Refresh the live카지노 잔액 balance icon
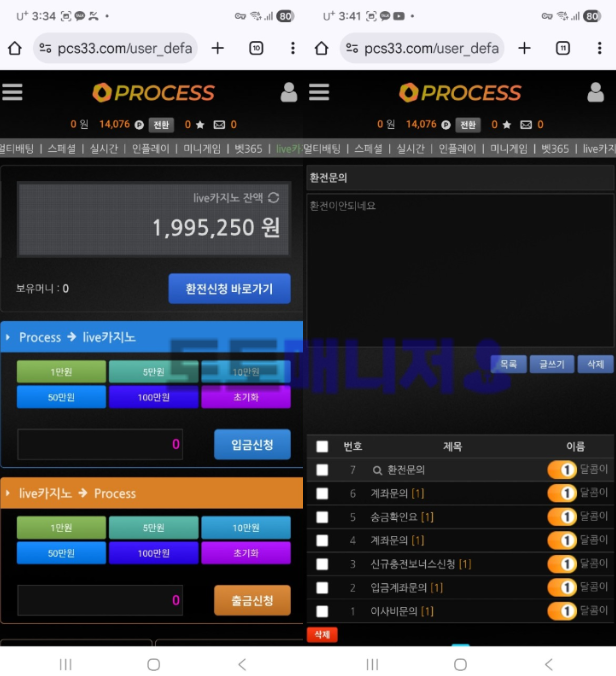The height and width of the screenshot is (676, 616). pos(273,198)
